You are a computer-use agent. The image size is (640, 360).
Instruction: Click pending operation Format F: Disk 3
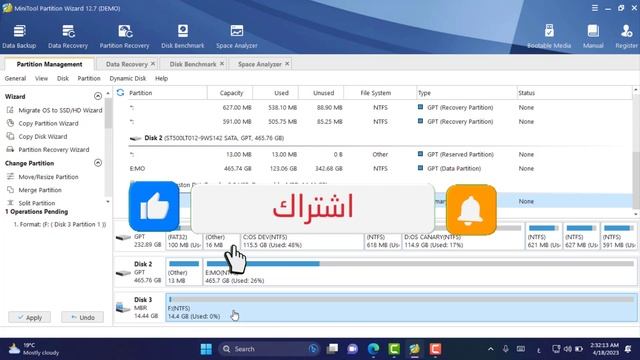[59, 224]
